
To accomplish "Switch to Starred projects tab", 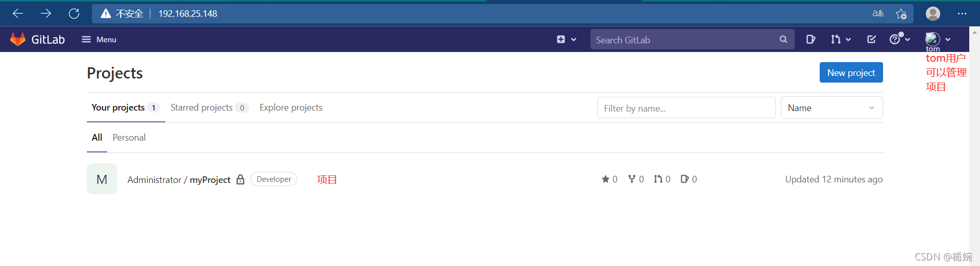I will coord(209,108).
